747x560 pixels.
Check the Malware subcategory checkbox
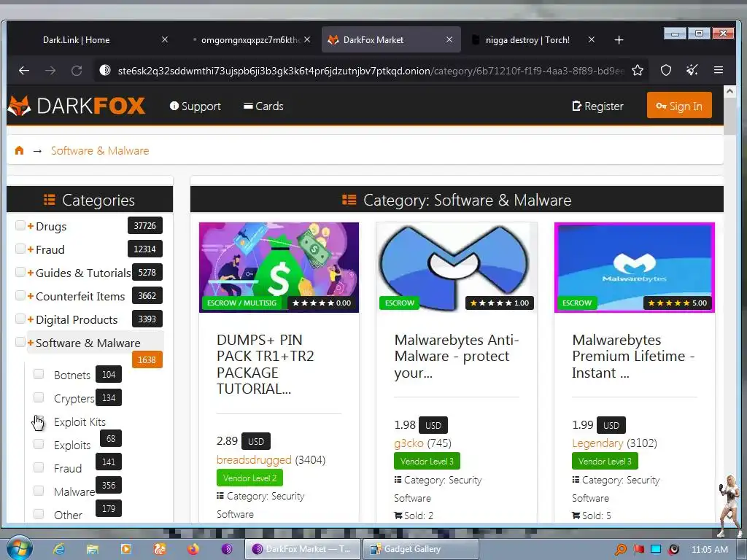pos(39,491)
